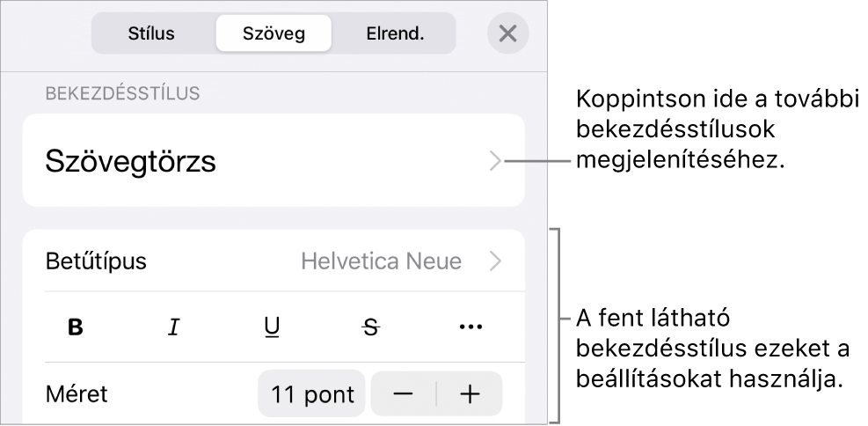This screenshot has height=426, width=868.
Task: Decrease font size with minus button
Action: 403,393
